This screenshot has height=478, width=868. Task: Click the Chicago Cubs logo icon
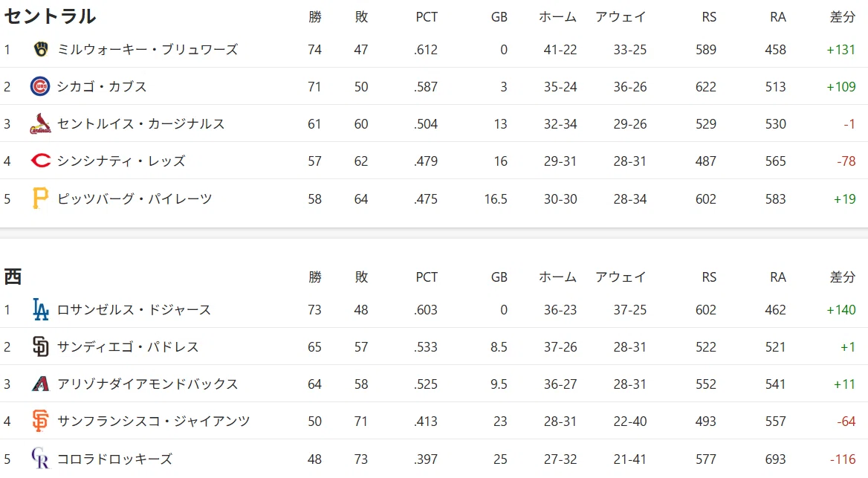point(40,86)
